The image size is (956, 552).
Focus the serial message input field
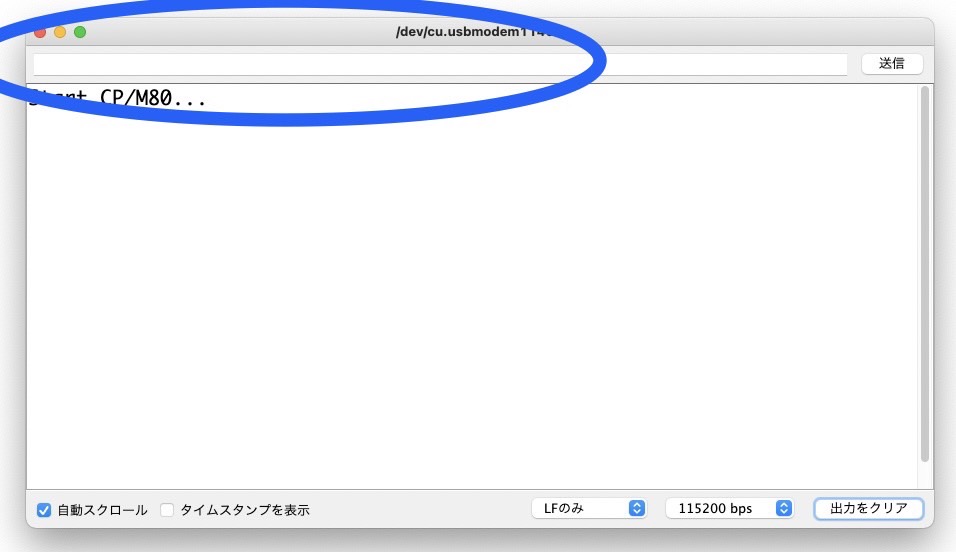440,65
